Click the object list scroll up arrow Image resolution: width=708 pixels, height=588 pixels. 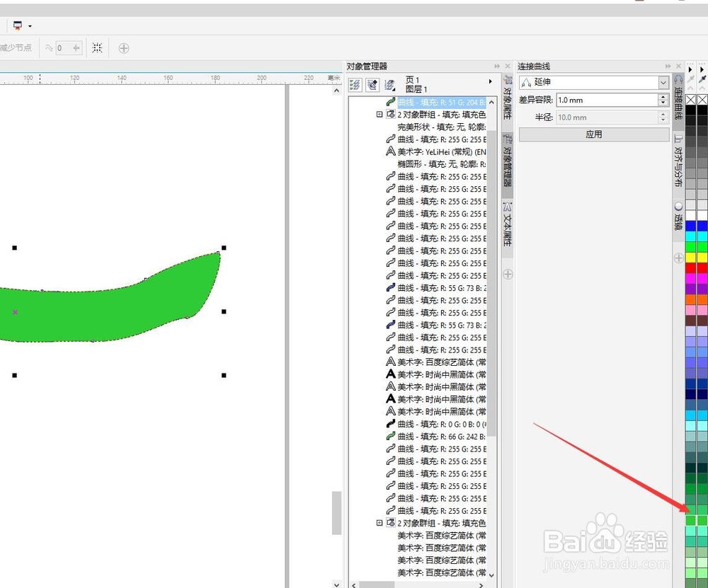(492, 103)
